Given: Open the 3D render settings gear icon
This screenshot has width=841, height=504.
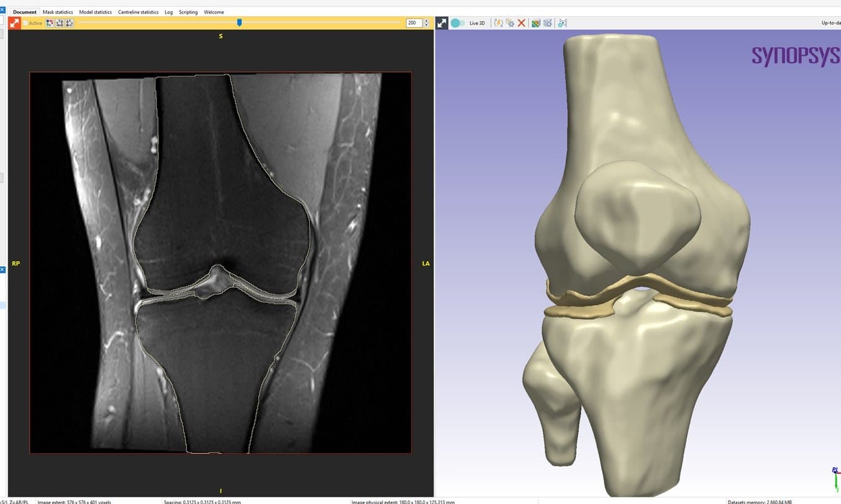Looking at the screenshot, I should point(510,23).
